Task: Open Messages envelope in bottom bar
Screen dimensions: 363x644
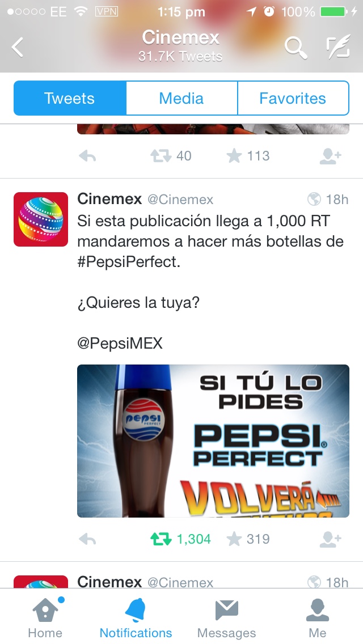Action: tap(226, 617)
